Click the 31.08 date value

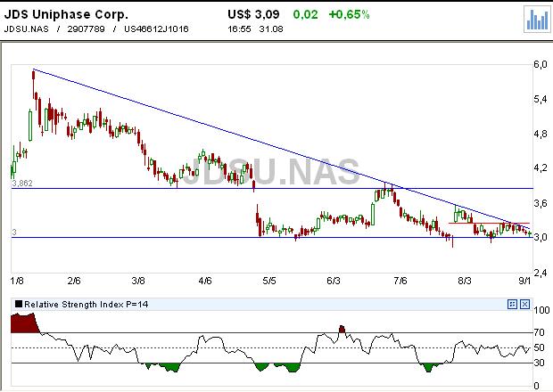pos(271,29)
